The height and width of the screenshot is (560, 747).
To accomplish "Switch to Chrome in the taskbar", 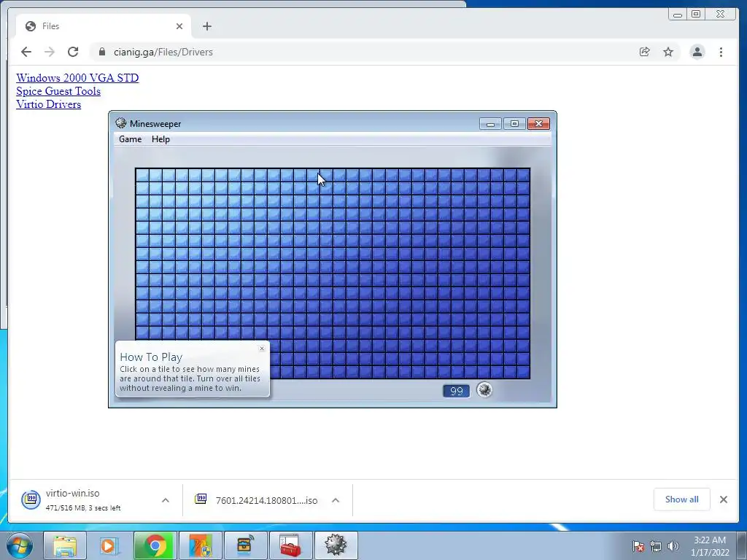I will coord(155,545).
